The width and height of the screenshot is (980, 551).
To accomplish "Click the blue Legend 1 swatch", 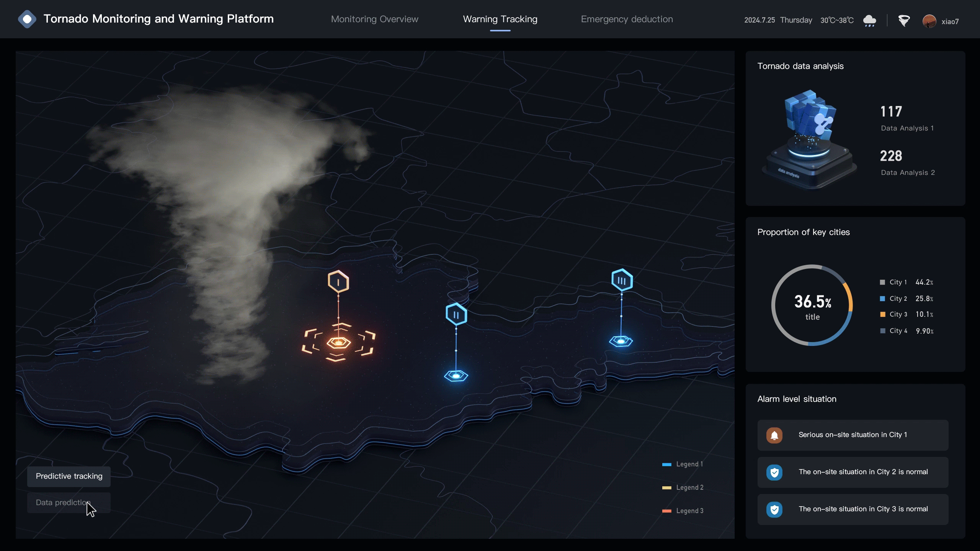I will [666, 465].
